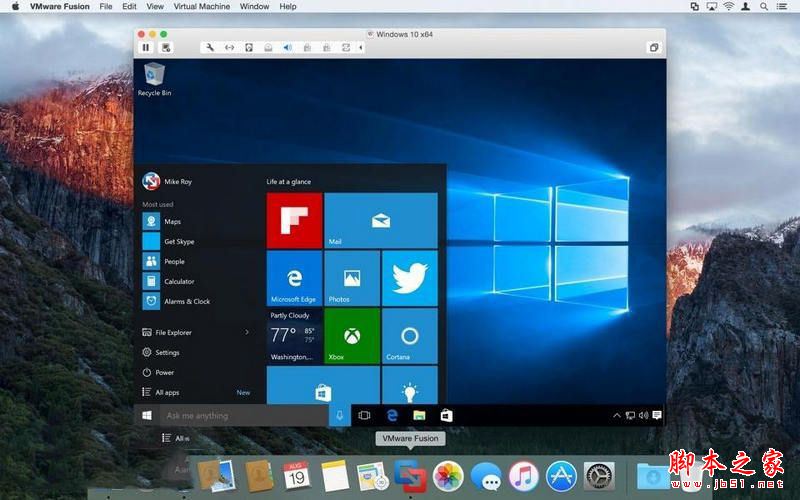Viewport: 800px width, 500px height.
Task: Open App Store in the Dock
Action: 561,477
